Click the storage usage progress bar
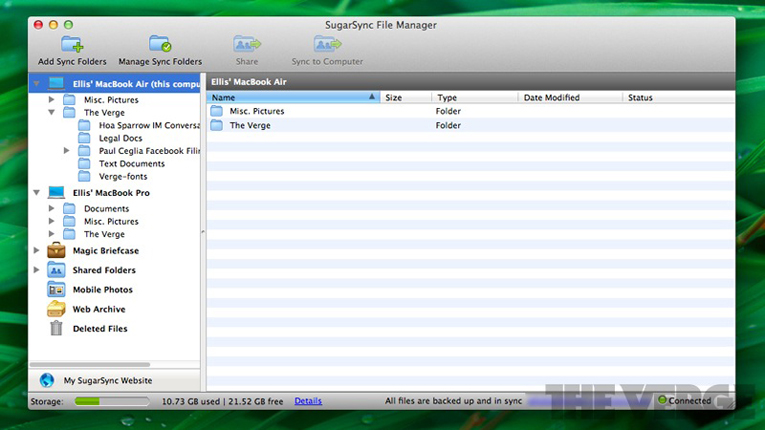This screenshot has width=765, height=430. [x=112, y=401]
